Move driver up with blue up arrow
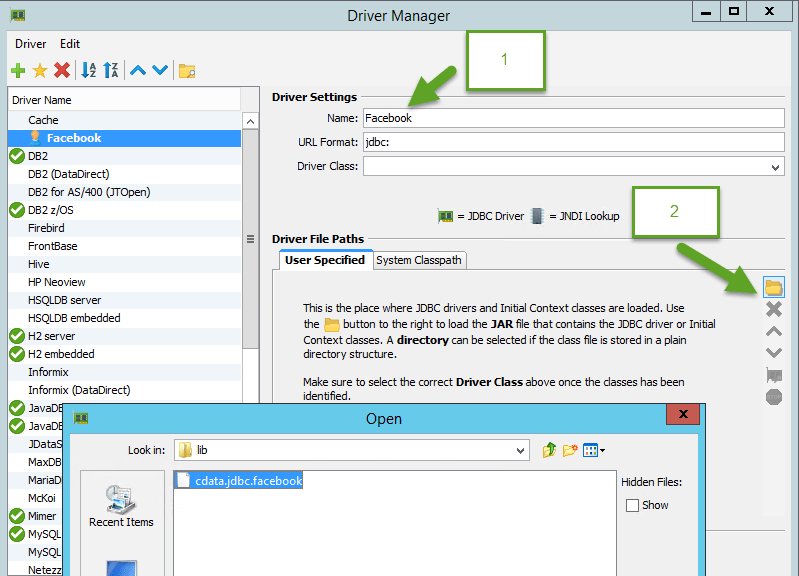The height and width of the screenshot is (576, 799). tap(138, 70)
